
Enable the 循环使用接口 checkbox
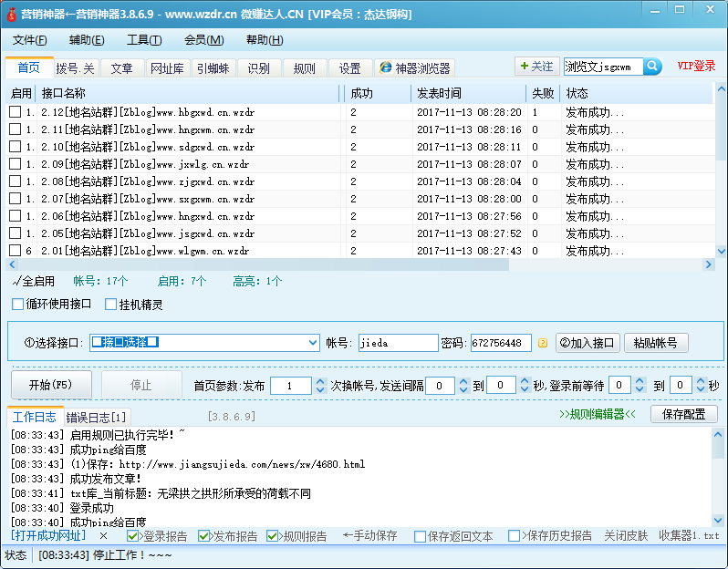(17, 305)
